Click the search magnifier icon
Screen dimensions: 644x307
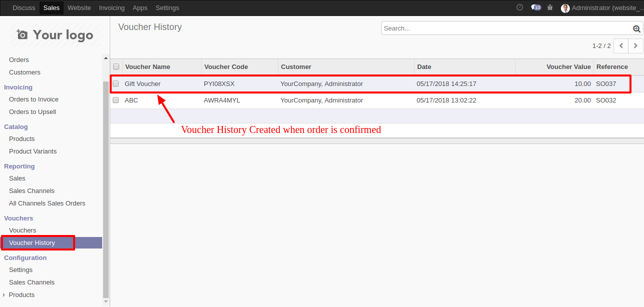click(636, 28)
